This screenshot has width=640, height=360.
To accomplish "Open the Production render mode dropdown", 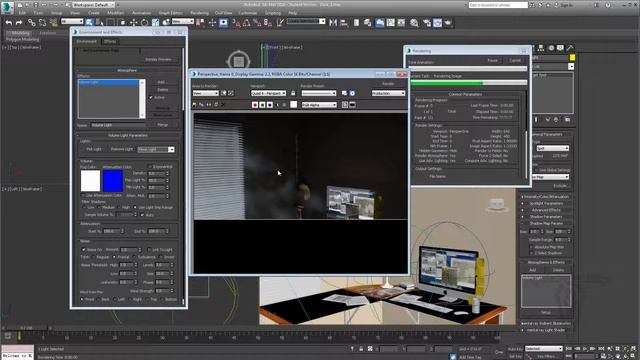I will point(388,93).
